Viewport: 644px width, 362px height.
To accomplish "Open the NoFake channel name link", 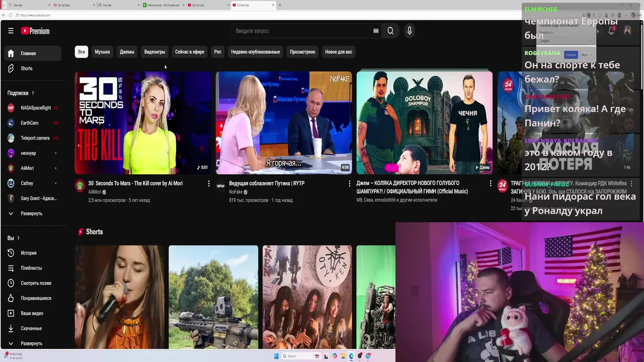I will point(235,192).
